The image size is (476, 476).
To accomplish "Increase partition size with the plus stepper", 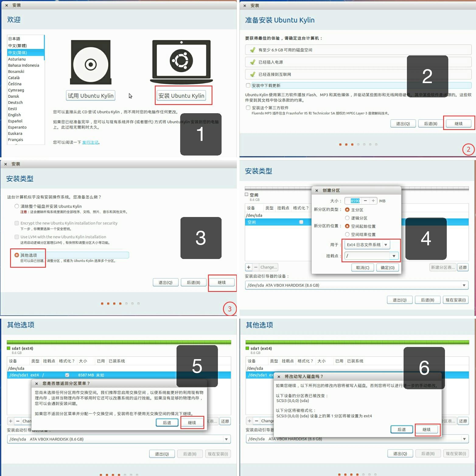I will (373, 201).
